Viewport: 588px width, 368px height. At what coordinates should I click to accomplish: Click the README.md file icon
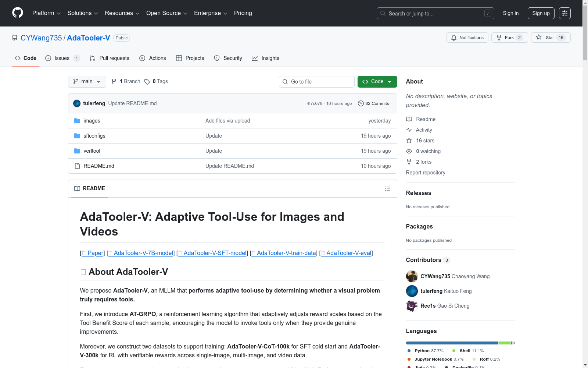[x=77, y=166]
